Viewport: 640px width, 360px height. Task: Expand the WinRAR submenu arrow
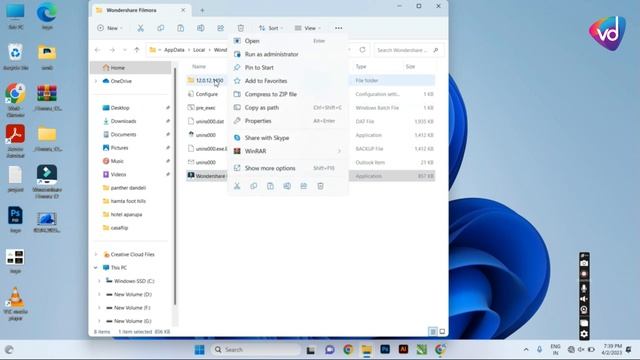(339, 151)
